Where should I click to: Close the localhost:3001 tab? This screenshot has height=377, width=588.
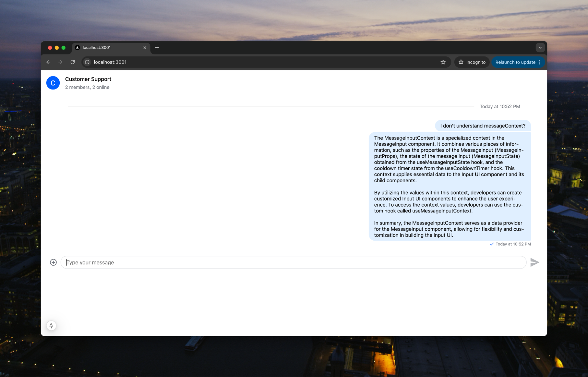coord(145,48)
